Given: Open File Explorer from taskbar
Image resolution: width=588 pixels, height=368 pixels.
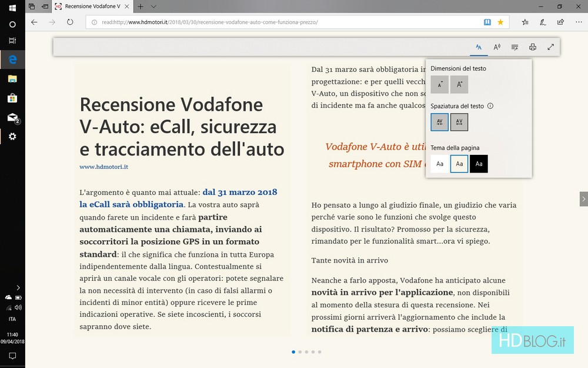Looking at the screenshot, I should click(x=12, y=79).
